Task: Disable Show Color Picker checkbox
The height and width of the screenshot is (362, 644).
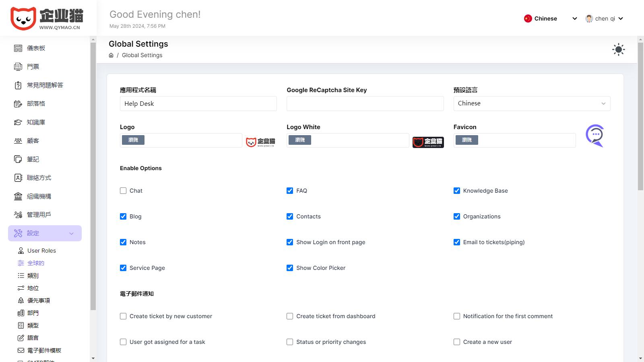Action: [x=290, y=268]
